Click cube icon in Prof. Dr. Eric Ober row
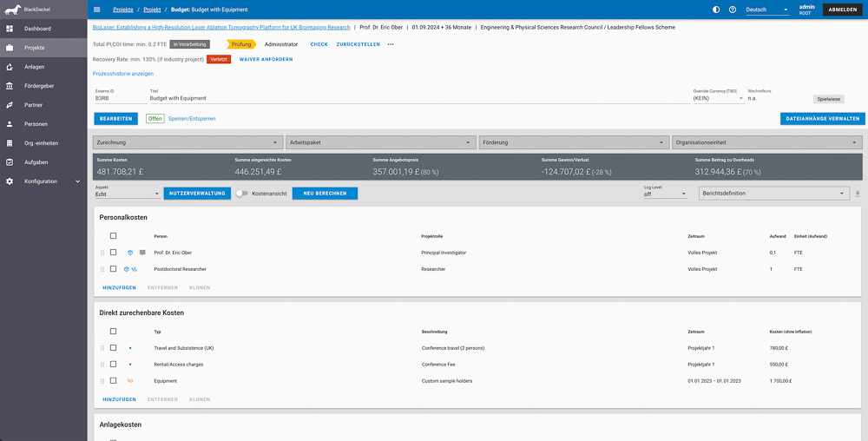 point(130,253)
